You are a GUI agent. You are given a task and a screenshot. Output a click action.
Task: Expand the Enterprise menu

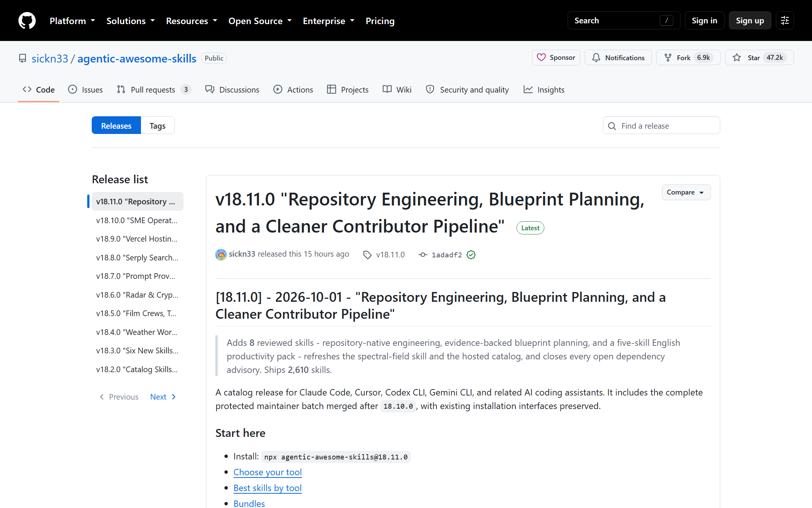click(329, 21)
